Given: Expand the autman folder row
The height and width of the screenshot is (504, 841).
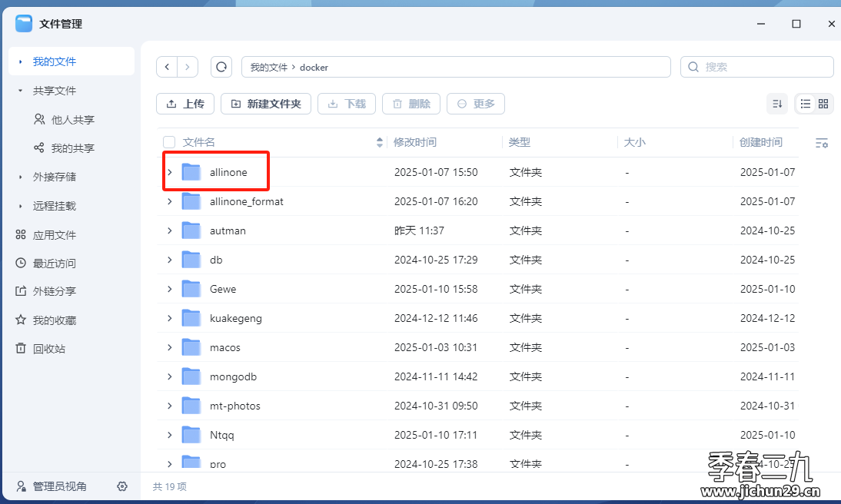Looking at the screenshot, I should pos(169,230).
